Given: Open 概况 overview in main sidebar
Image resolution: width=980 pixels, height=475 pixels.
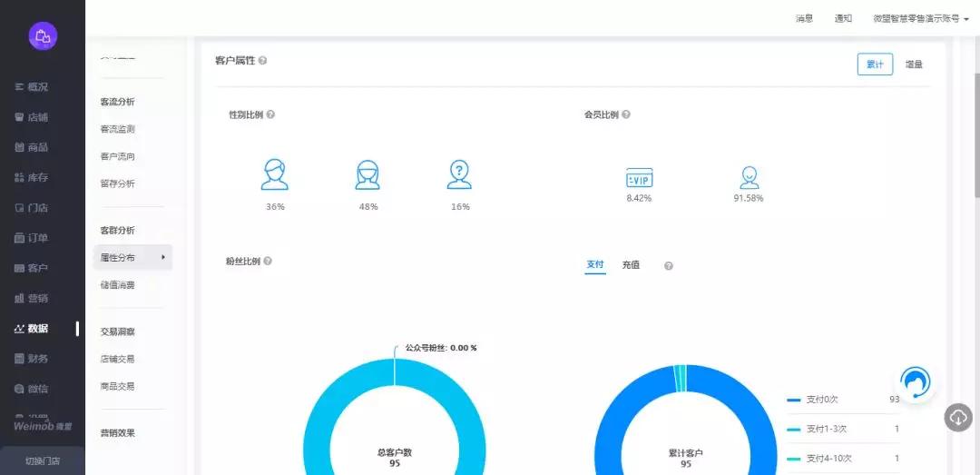Looking at the screenshot, I should click(x=31, y=87).
